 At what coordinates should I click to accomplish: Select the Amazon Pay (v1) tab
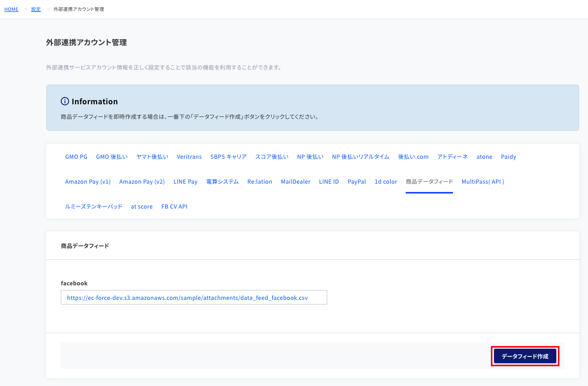coord(88,182)
